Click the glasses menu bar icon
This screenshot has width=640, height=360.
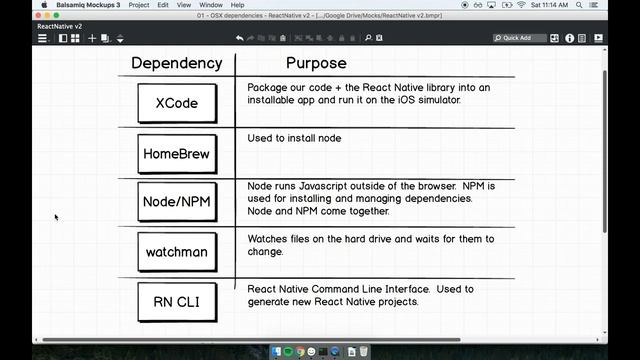point(478,5)
